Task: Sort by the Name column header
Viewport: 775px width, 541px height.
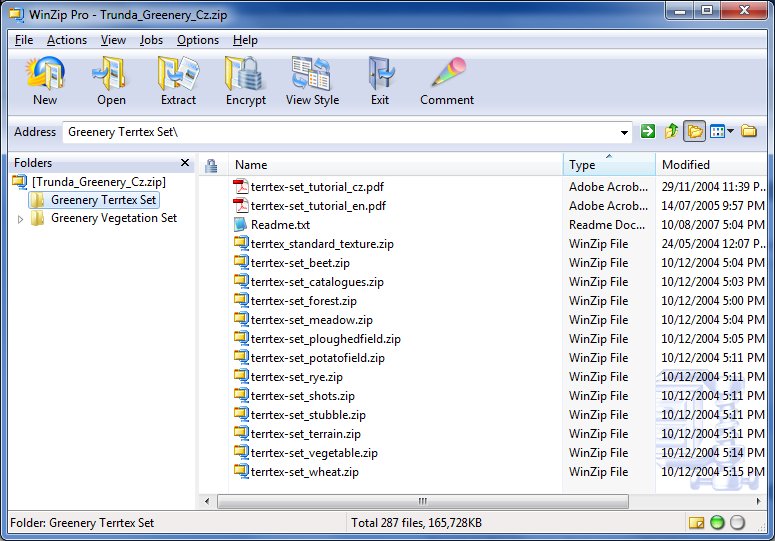Action: [x=396, y=165]
